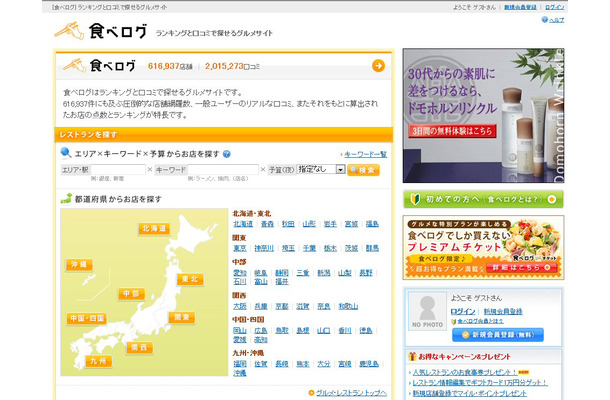610x400 pixels.
Task: Select 北海道 region on the map
Action: click(x=154, y=229)
